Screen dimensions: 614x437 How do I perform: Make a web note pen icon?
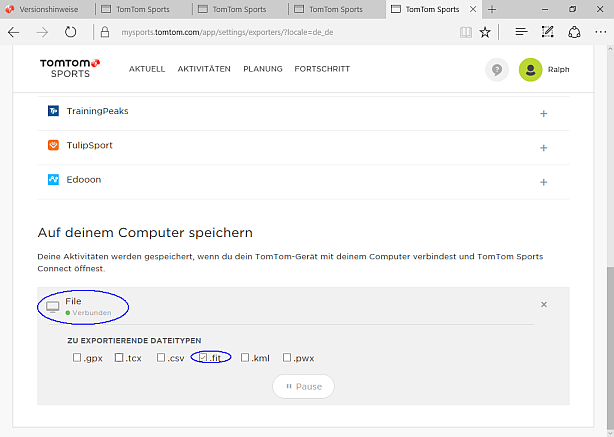pos(547,32)
